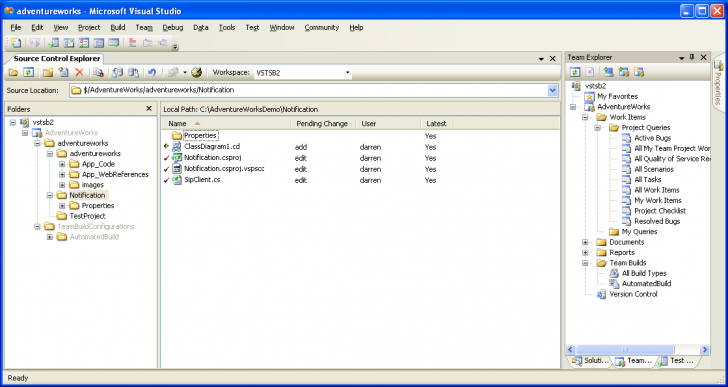Switch to the Solution Explorer bottom tab

590,361
